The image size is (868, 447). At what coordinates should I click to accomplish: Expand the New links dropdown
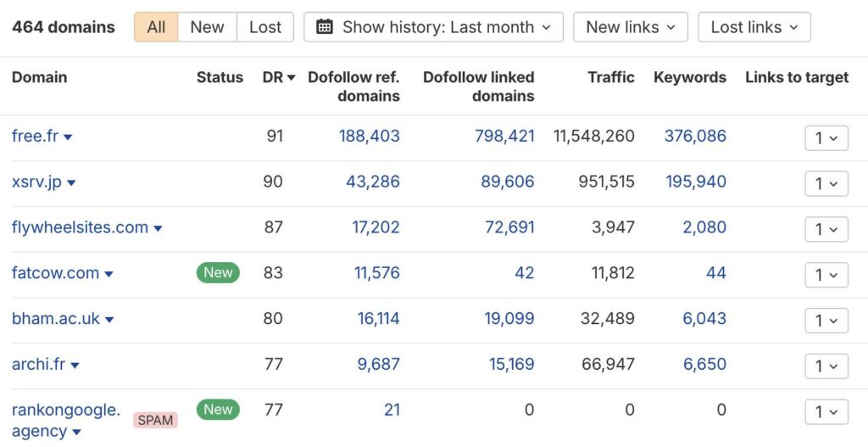point(630,27)
